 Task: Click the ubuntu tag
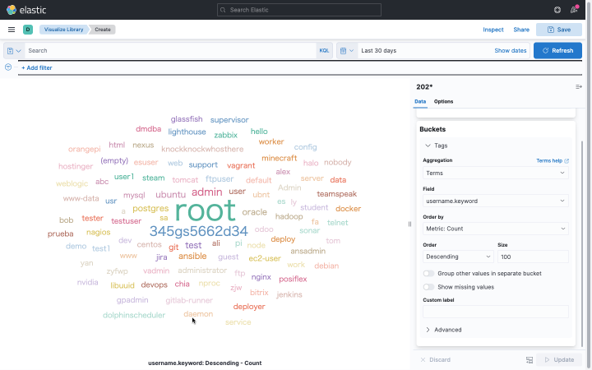pyautogui.click(x=171, y=195)
